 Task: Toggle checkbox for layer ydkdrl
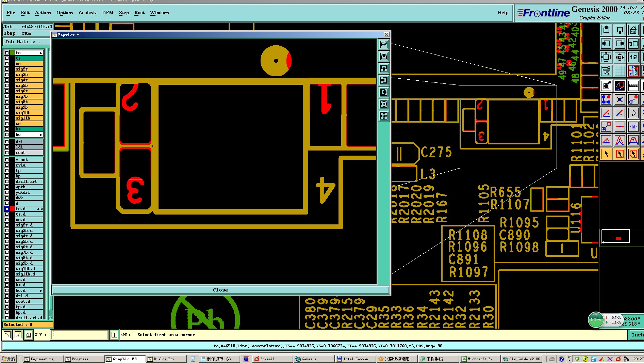(x=7, y=192)
